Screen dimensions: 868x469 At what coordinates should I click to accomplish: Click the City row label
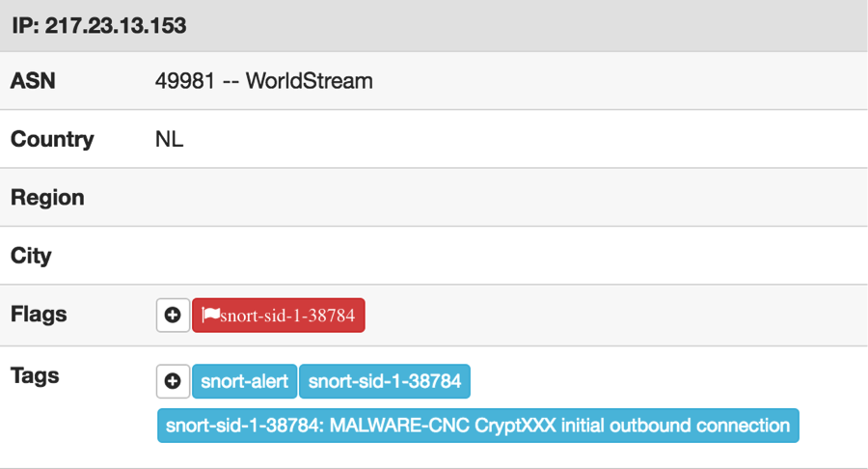coord(31,257)
